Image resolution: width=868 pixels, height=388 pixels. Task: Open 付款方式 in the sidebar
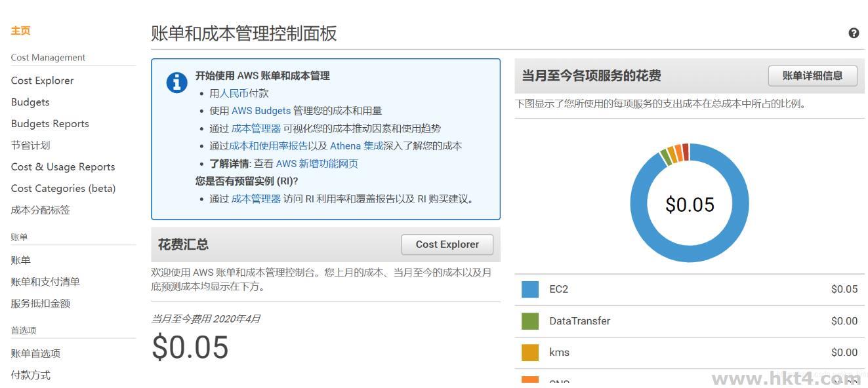30,375
